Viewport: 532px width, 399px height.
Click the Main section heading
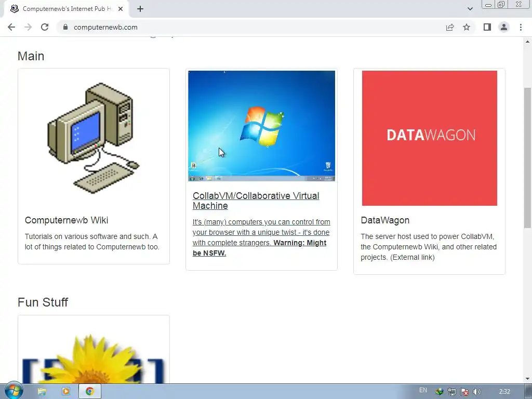point(31,56)
